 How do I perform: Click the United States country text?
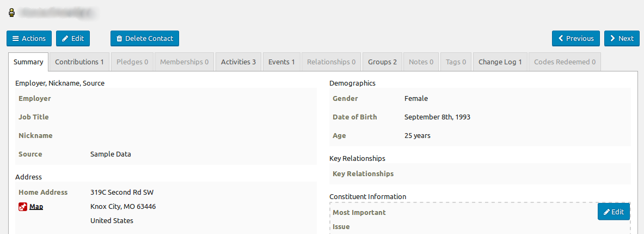(x=112, y=220)
